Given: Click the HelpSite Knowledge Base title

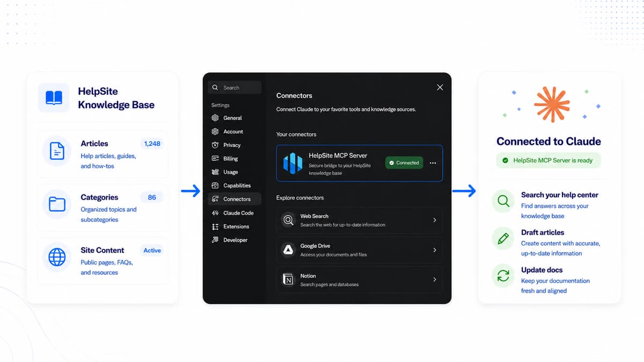Looking at the screenshot, I should [x=116, y=98].
